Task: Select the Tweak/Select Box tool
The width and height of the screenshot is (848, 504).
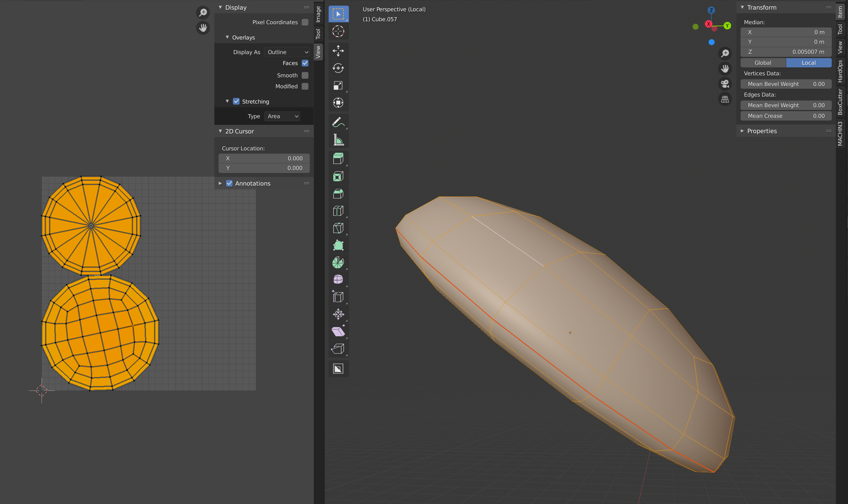Action: tap(338, 14)
